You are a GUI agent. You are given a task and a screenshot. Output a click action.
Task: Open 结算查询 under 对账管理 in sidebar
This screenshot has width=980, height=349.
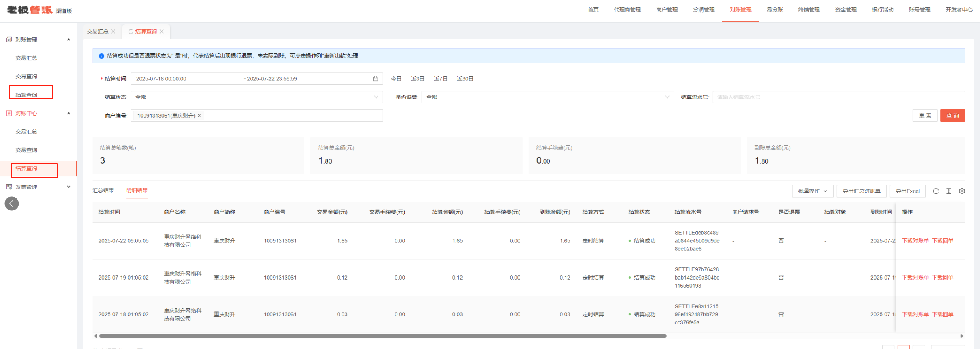click(x=26, y=95)
